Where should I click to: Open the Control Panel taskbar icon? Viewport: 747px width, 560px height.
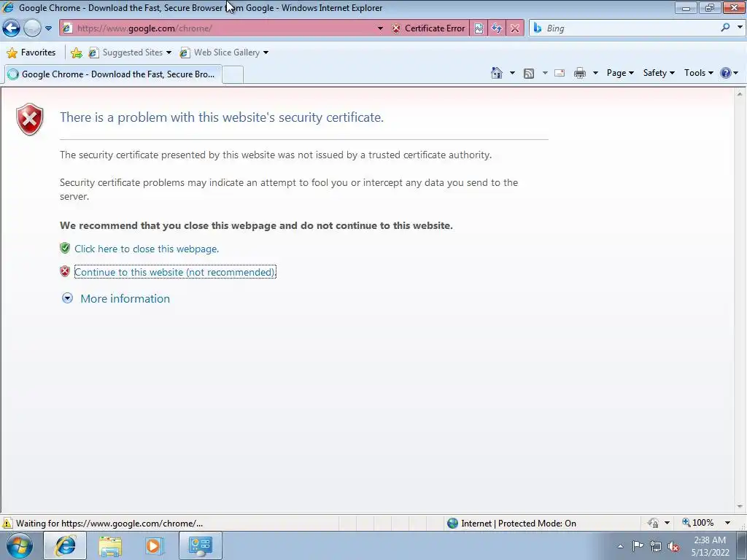pyautogui.click(x=200, y=545)
